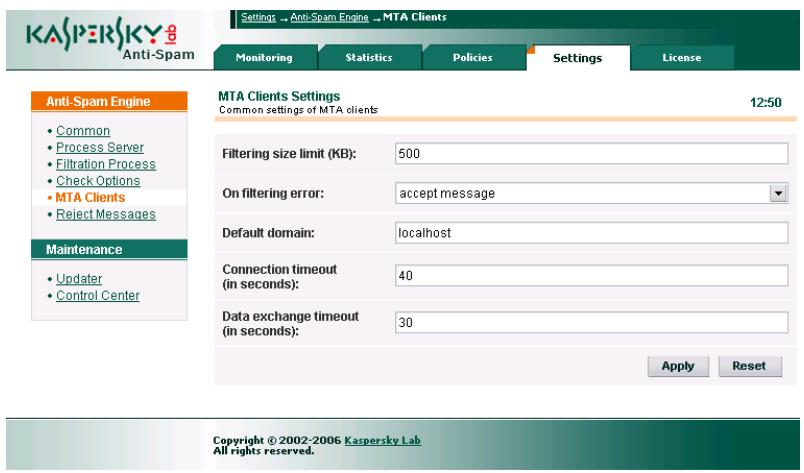804x473 pixels.
Task: Open the On filtering error dropdown
Action: click(x=591, y=193)
